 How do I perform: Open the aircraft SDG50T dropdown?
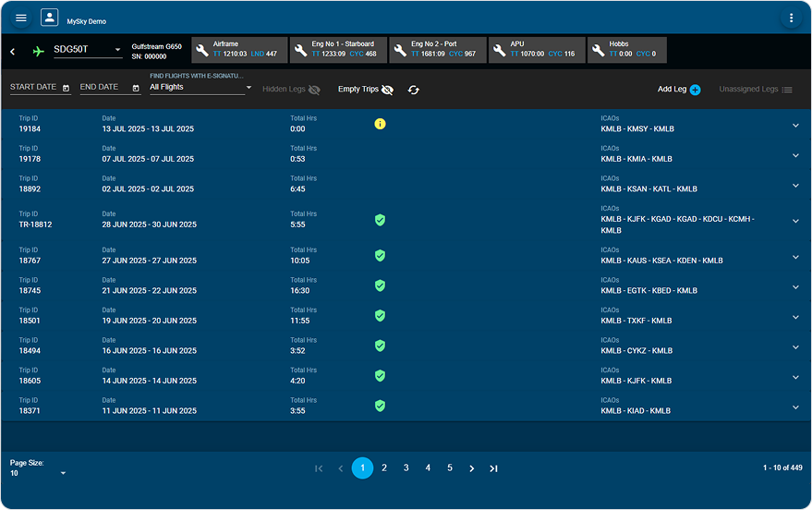coord(88,50)
